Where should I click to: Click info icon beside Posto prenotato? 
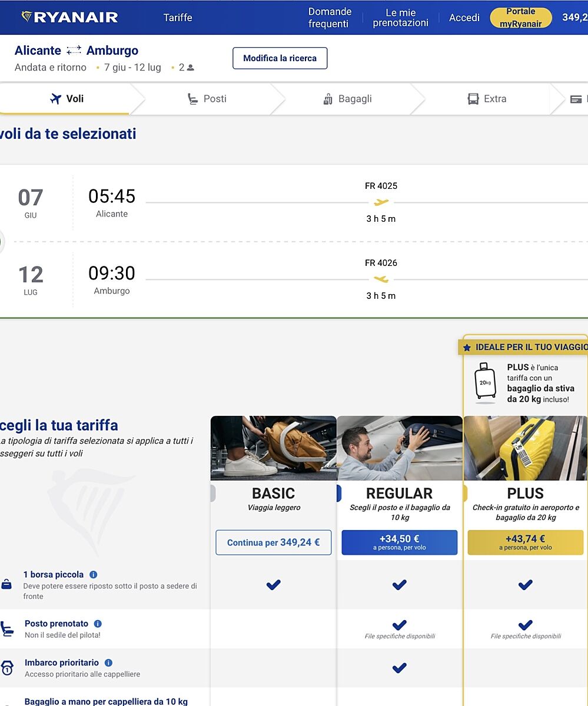[98, 624]
